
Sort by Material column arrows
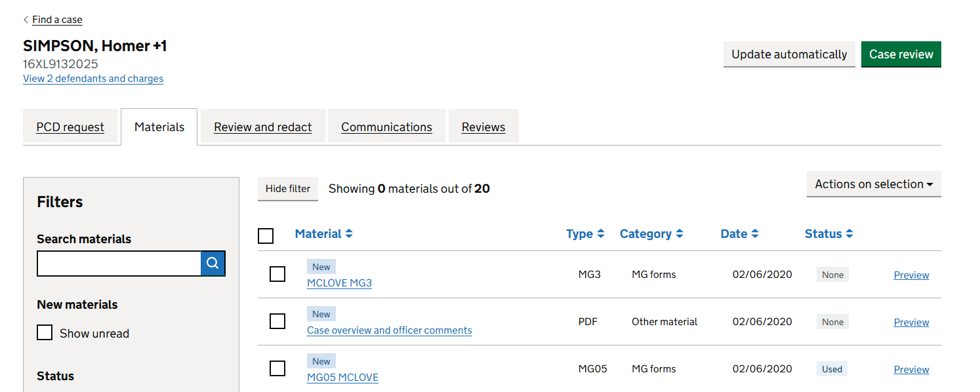pyautogui.click(x=349, y=234)
